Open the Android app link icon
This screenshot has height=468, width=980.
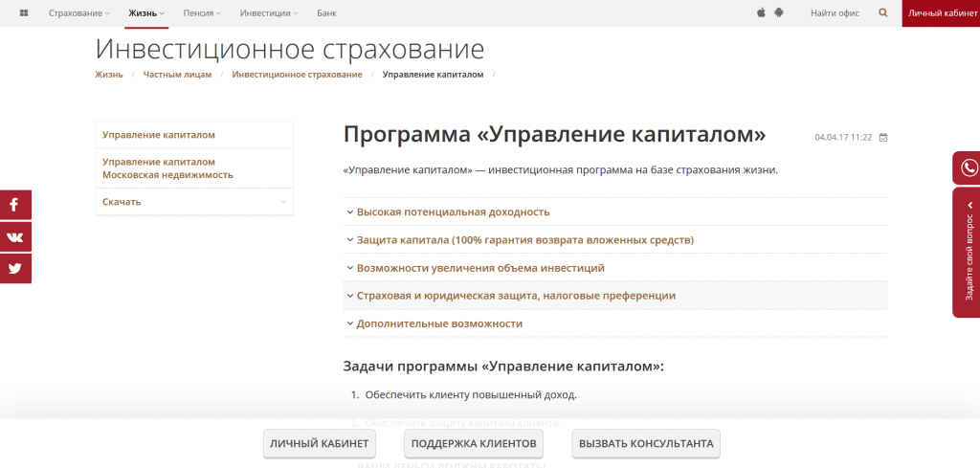click(x=779, y=13)
